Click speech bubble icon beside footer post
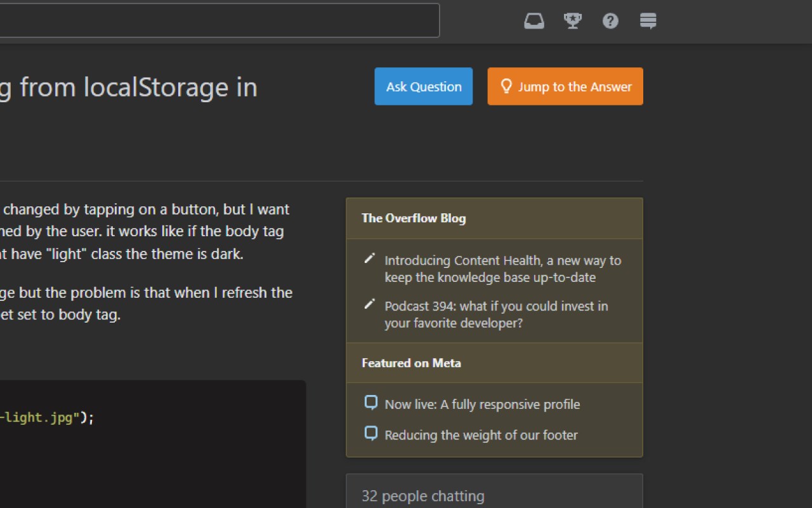Viewport: 812px width, 508px height. (x=370, y=434)
